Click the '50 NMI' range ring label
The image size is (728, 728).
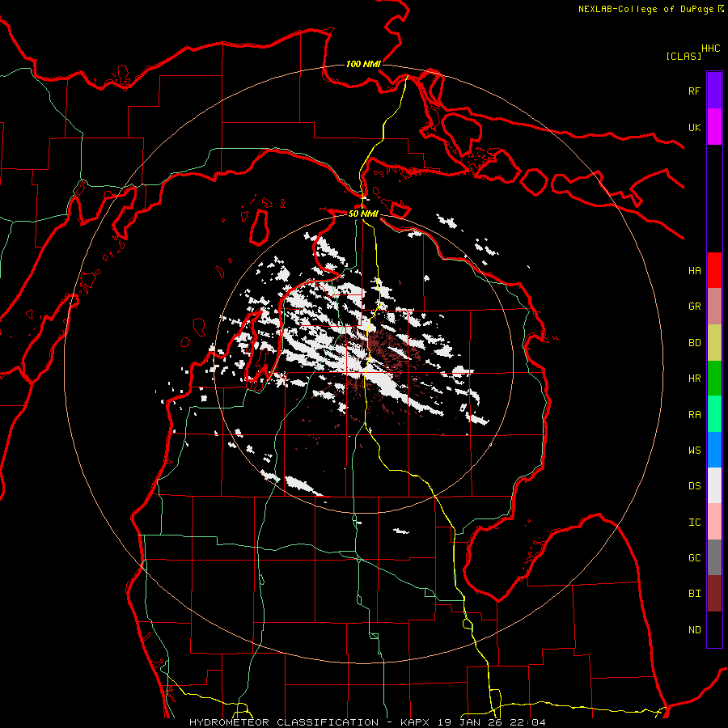click(x=363, y=214)
